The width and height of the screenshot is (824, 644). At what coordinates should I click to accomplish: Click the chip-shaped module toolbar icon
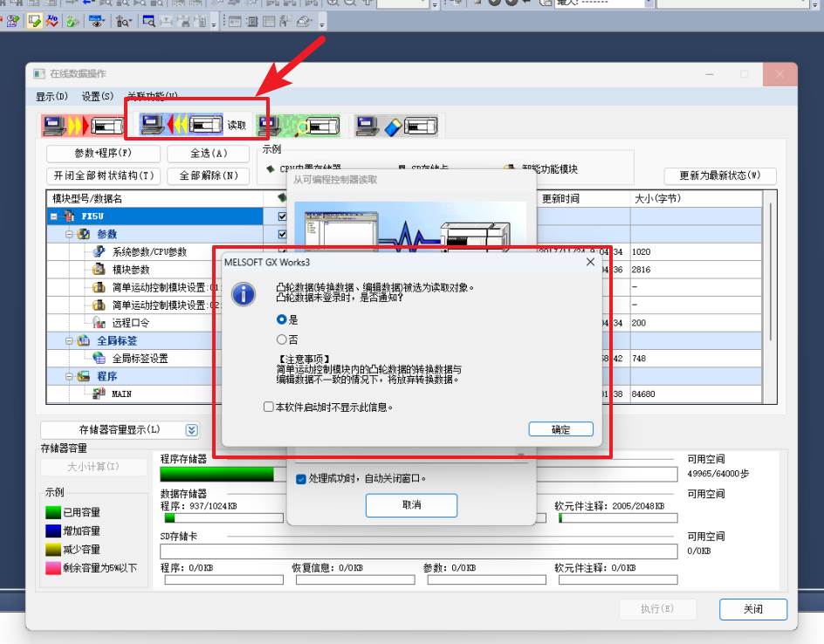pyautogui.click(x=251, y=22)
